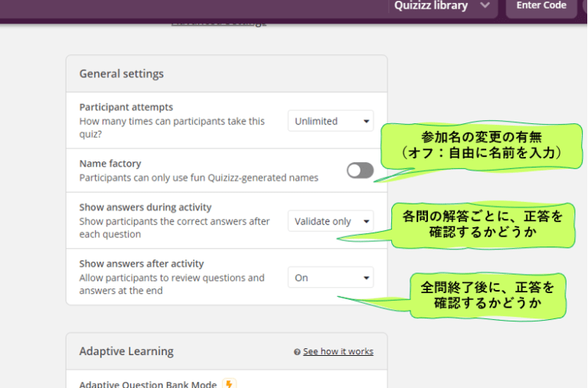Open the Show answers after activity dropdown
This screenshot has height=388, width=588.
pyautogui.click(x=331, y=277)
